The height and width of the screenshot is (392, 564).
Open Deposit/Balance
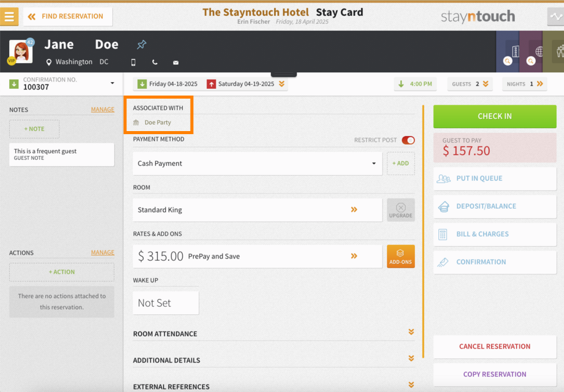click(x=495, y=206)
